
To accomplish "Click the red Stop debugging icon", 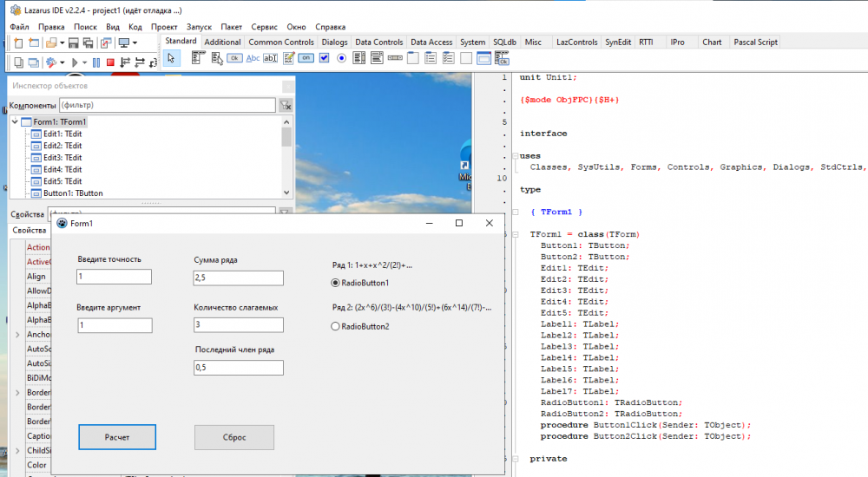I will point(110,62).
